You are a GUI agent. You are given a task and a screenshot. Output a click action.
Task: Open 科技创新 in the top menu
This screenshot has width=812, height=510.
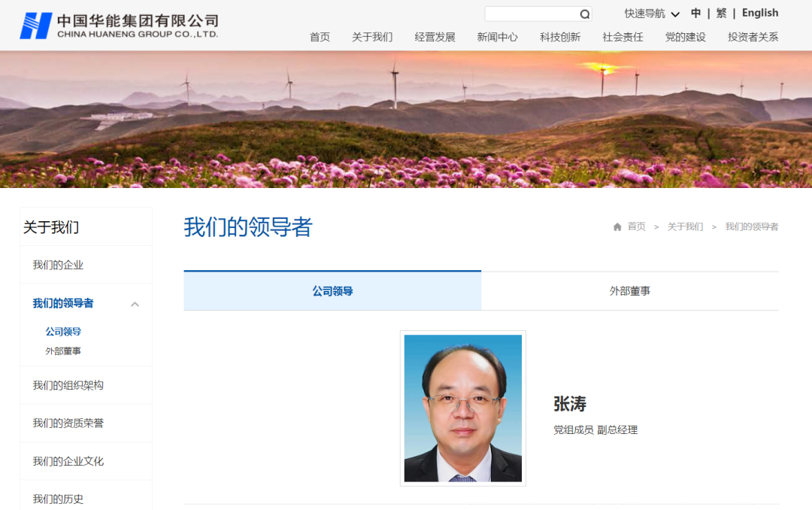(560, 38)
